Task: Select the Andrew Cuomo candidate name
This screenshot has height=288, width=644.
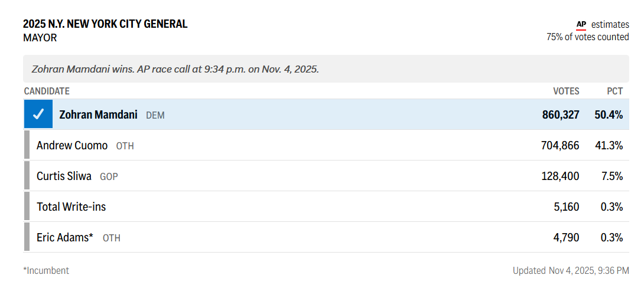Action: [x=72, y=145]
